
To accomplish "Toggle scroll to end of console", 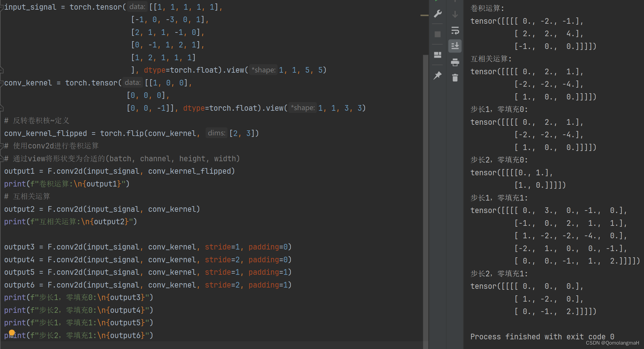I will point(455,46).
